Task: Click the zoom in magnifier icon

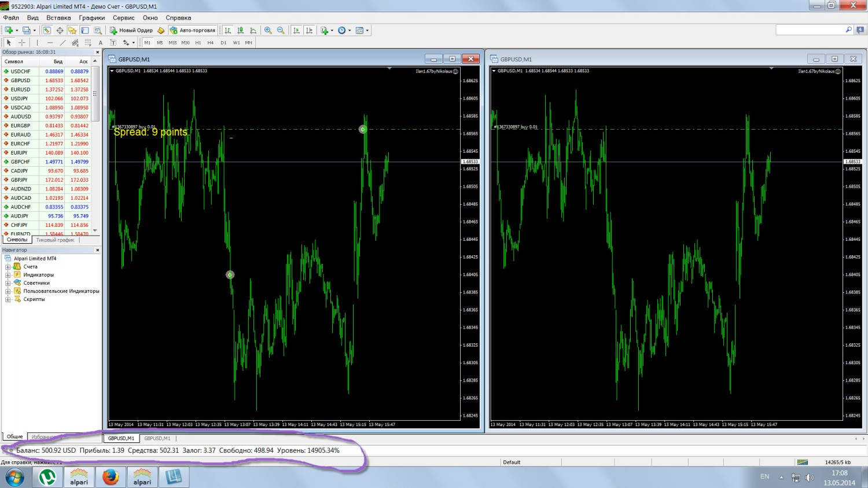Action: (x=268, y=30)
